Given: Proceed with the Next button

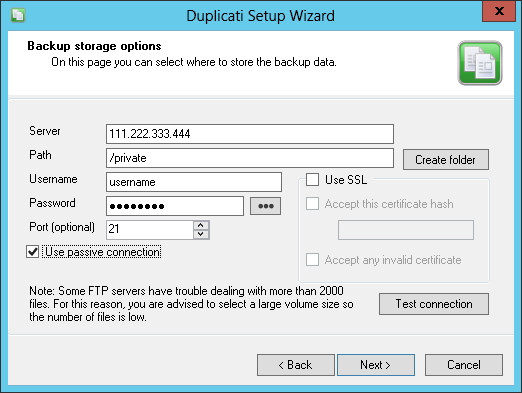Looking at the screenshot, I should [x=376, y=365].
